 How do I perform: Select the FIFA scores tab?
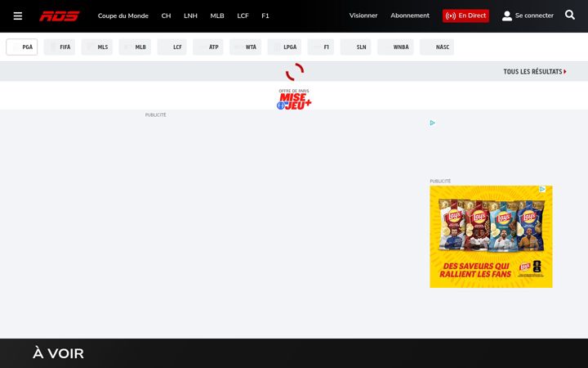(60, 47)
